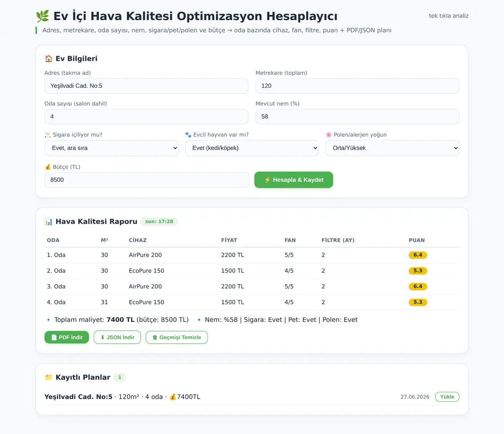Screen dimensions: 504x434
Task: Click the Bütçe (TL) input field
Action: tap(147, 180)
